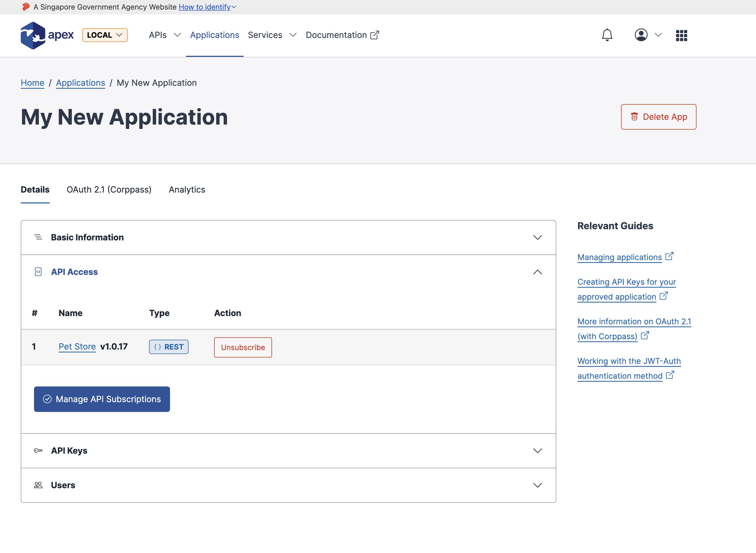The image size is (756, 553).
Task: Open the notification bell
Action: point(607,35)
